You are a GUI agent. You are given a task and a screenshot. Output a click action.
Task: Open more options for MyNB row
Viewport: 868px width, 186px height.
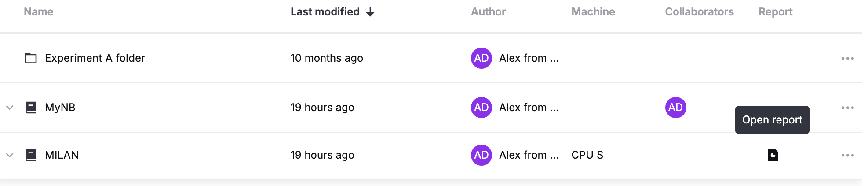tap(847, 108)
